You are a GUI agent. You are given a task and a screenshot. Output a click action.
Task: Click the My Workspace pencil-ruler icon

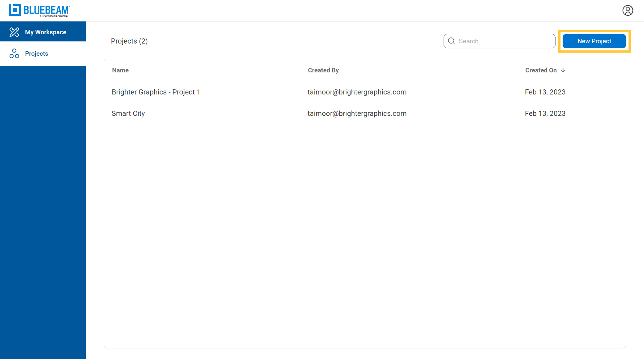pyautogui.click(x=14, y=32)
